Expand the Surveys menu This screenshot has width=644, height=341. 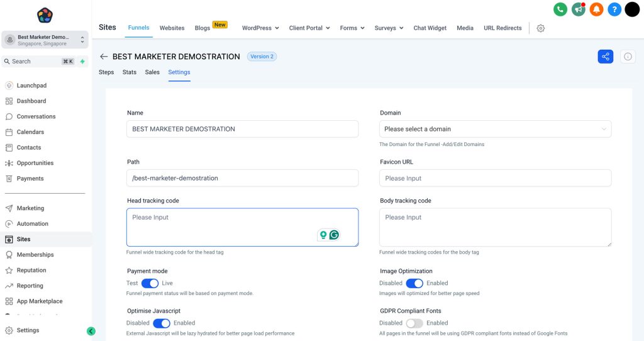pos(389,28)
